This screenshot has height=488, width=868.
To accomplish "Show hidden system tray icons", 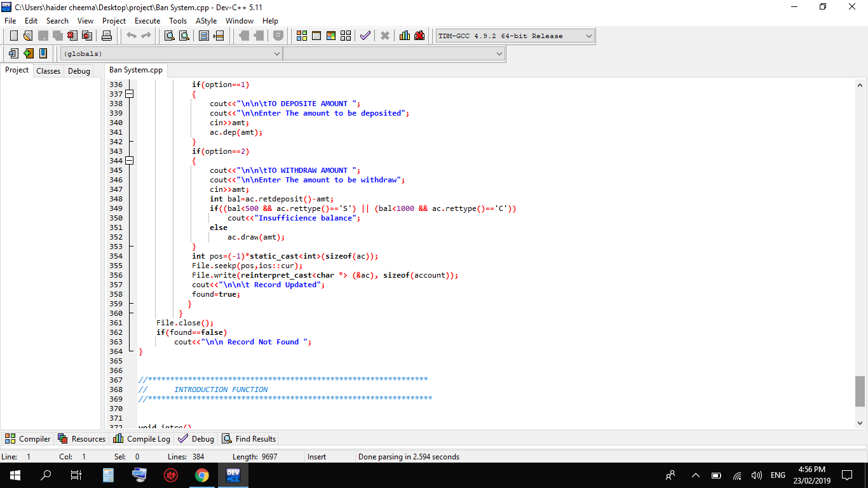I will point(696,475).
